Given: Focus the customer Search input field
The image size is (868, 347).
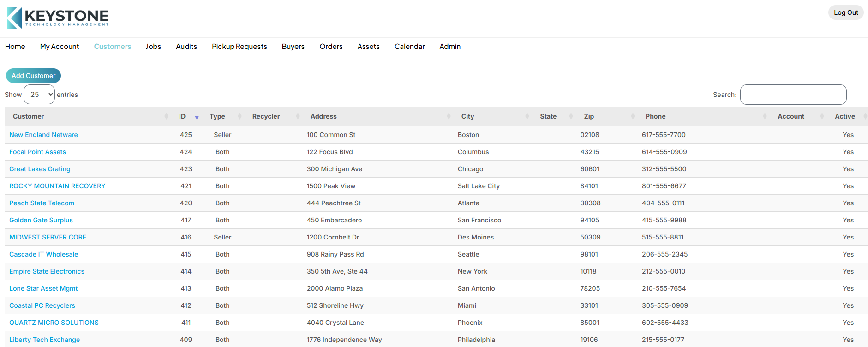Looking at the screenshot, I should pos(793,95).
